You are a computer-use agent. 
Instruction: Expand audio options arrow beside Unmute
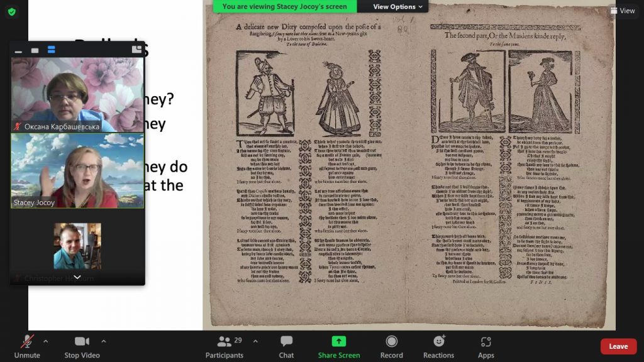[x=45, y=341]
